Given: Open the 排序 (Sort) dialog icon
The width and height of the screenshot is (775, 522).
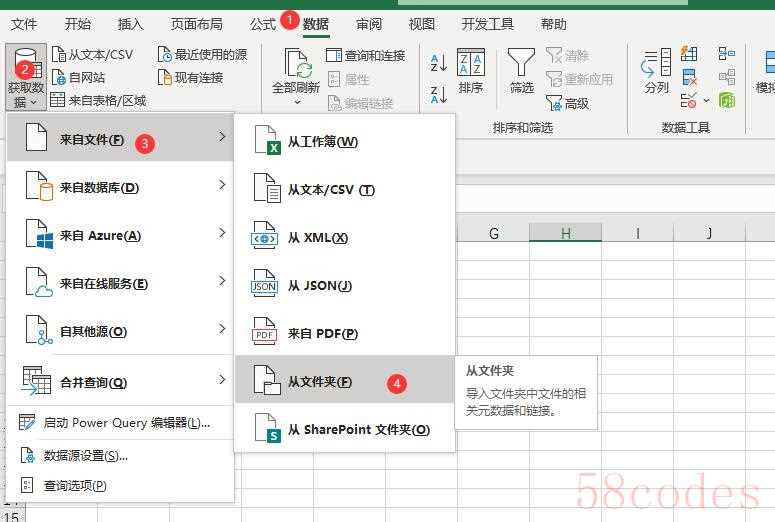Looking at the screenshot, I should (471, 63).
